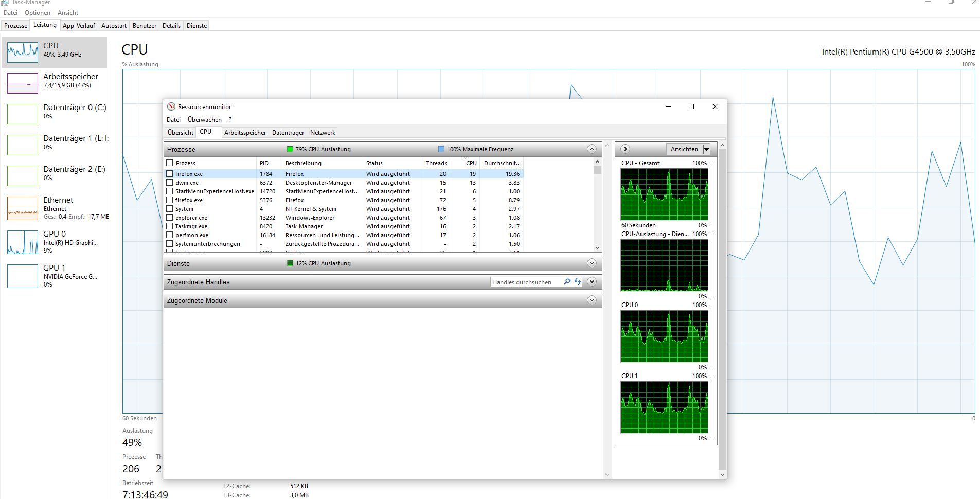Open Task-Manager Details tab
This screenshot has height=499, width=980.
tap(171, 26)
